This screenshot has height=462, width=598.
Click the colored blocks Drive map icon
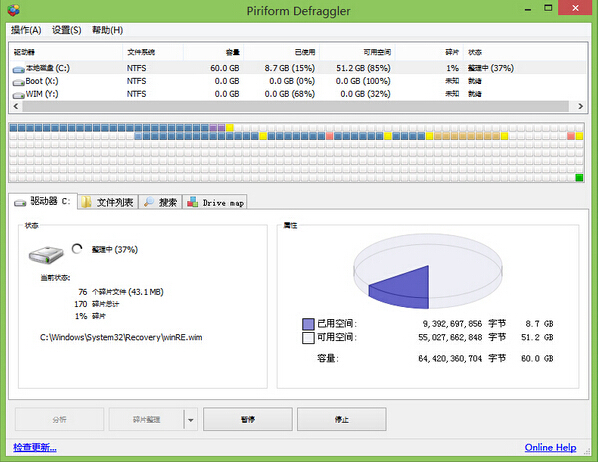point(193,202)
